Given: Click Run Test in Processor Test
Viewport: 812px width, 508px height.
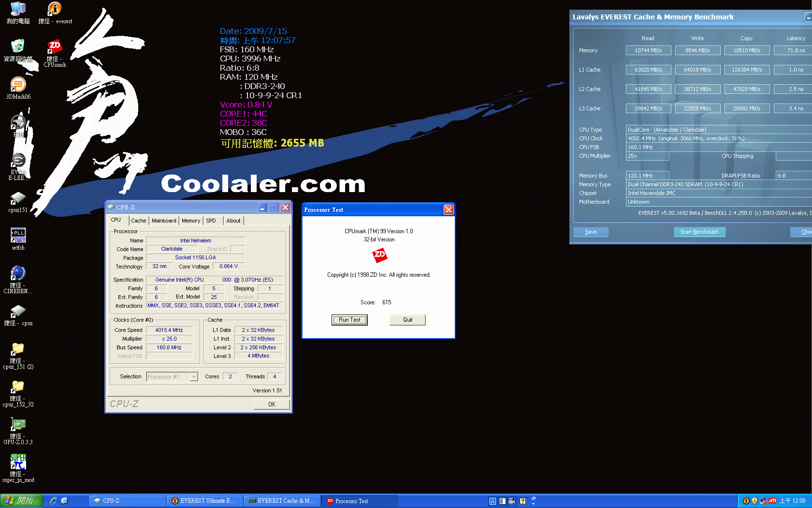Looking at the screenshot, I should coord(349,320).
